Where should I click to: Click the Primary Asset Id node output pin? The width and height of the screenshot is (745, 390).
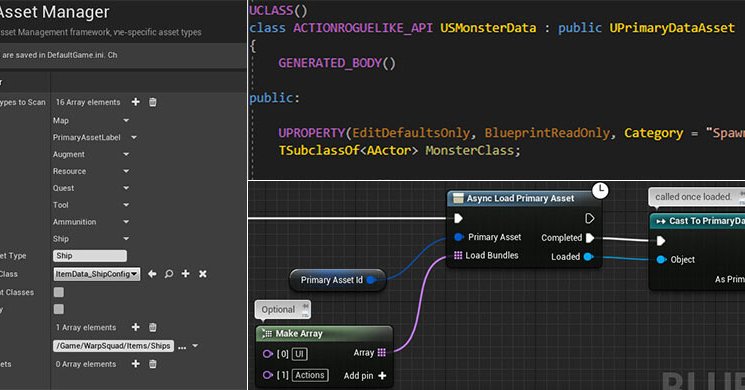coord(372,280)
